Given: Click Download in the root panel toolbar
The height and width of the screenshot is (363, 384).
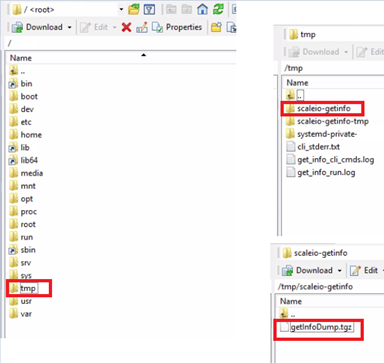Looking at the screenshot, I should (37, 27).
